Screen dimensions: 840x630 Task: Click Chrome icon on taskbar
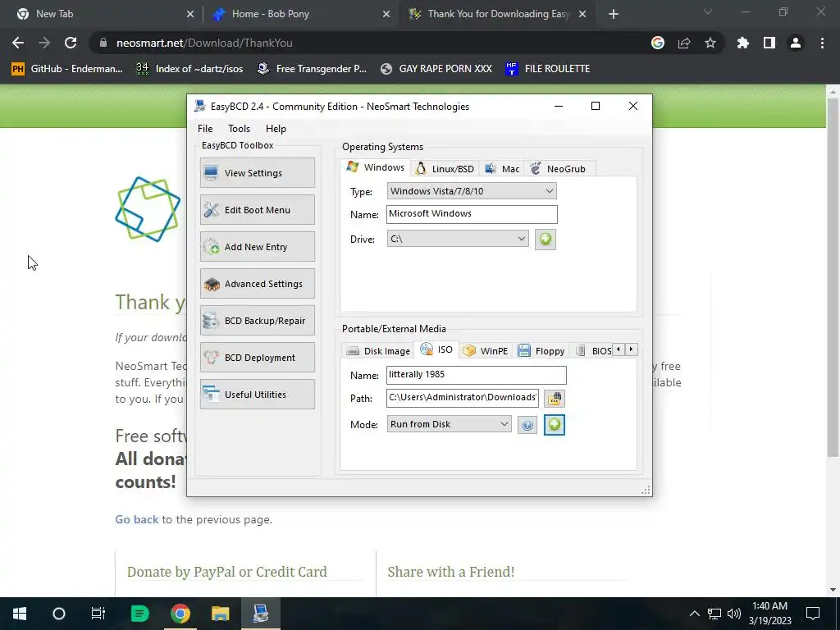click(x=180, y=614)
